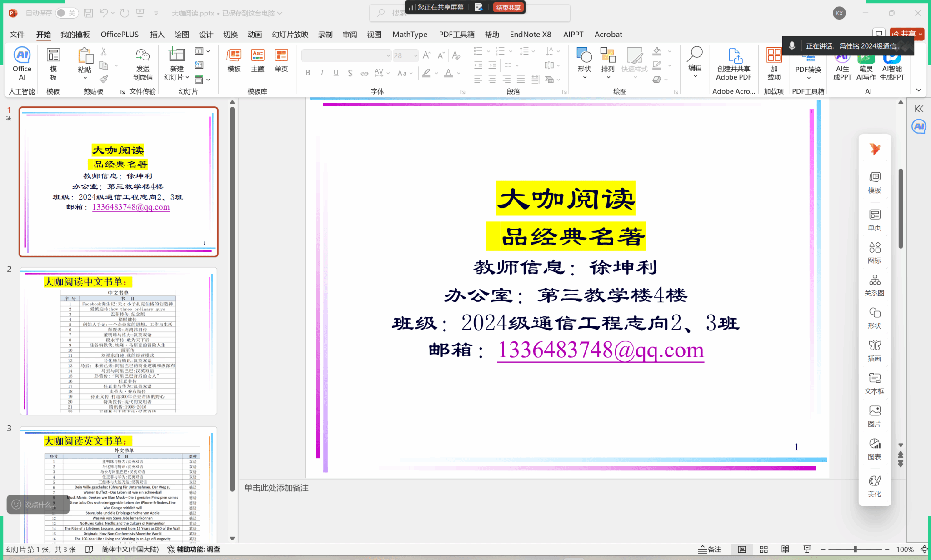Switch to the 插入 Insert tab
The width and height of the screenshot is (931, 560).
pos(157,35)
